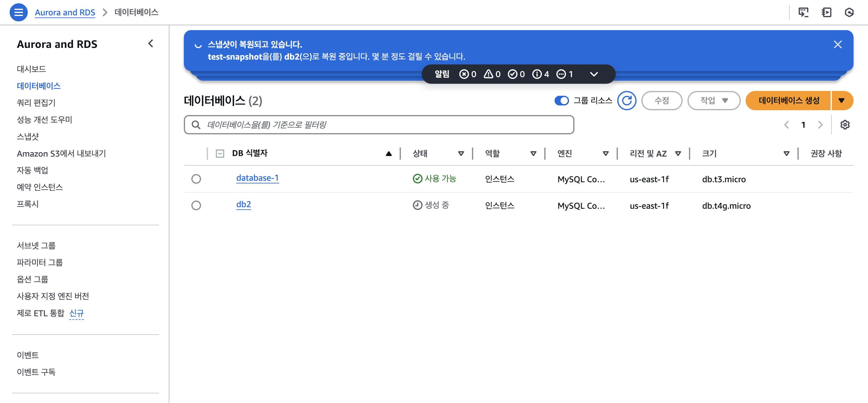This screenshot has width=868, height=403.
Task: Open 스냅샷 in the sidebar
Action: pos(28,136)
